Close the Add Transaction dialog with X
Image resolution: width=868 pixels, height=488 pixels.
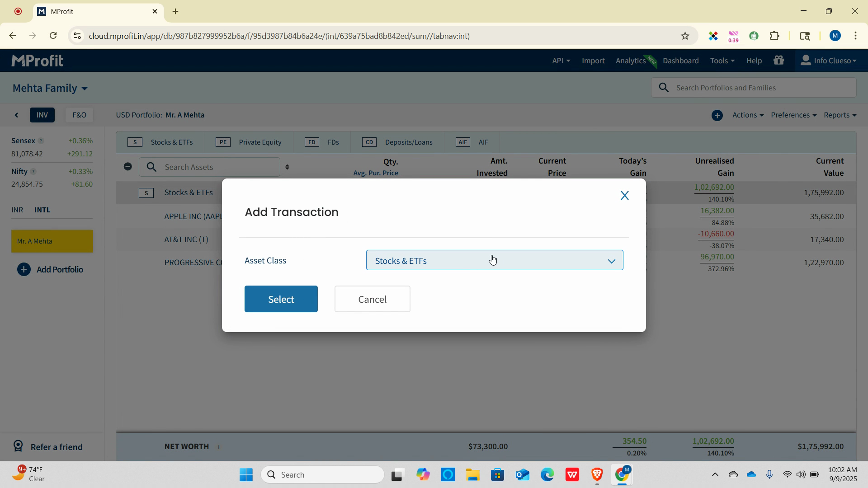pyautogui.click(x=624, y=196)
